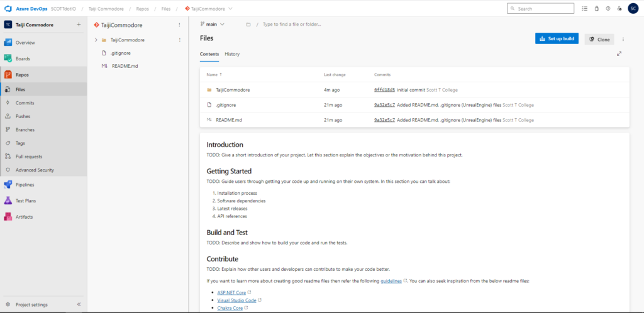Switch to the History tab
This screenshot has width=644, height=313.
232,54
